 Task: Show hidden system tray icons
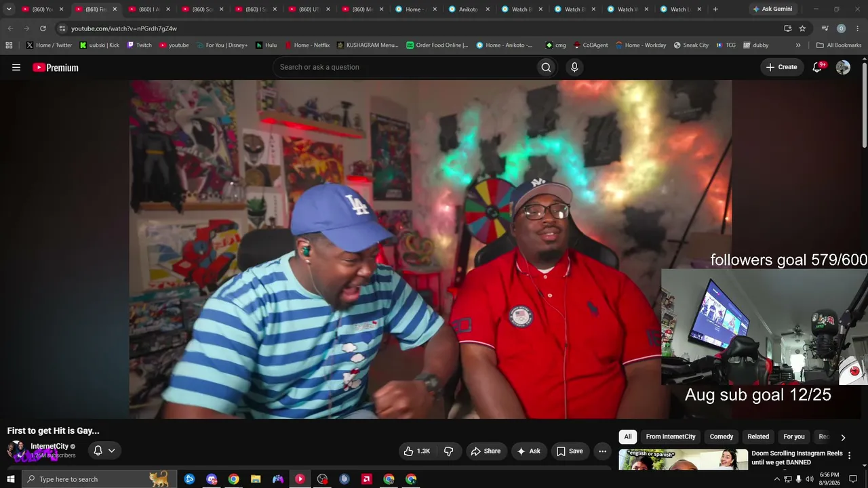[776, 479]
